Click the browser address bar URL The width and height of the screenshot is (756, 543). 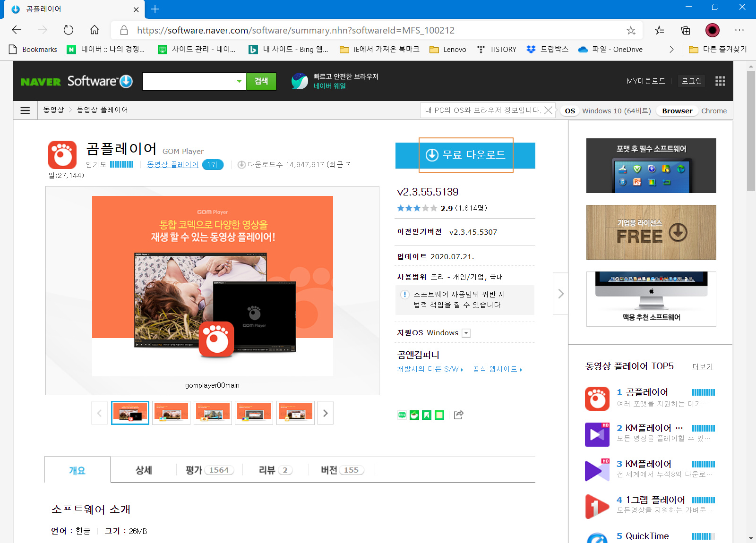click(x=296, y=30)
